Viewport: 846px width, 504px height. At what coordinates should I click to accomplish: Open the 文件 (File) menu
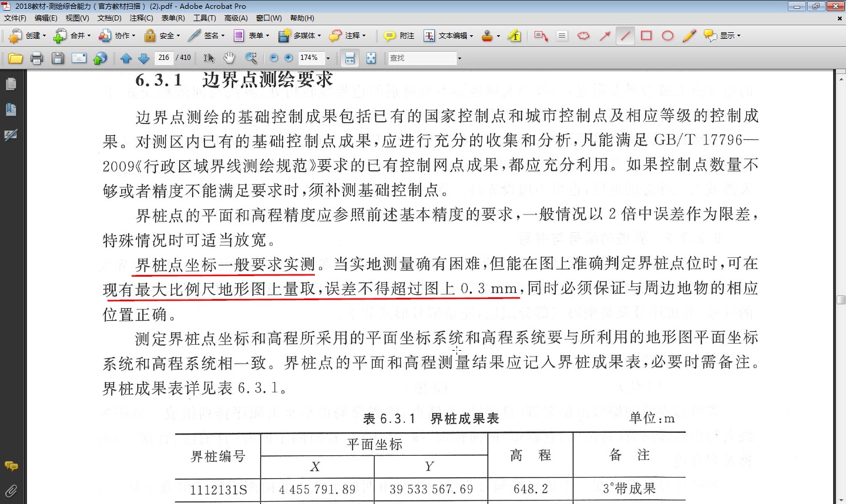(15, 18)
